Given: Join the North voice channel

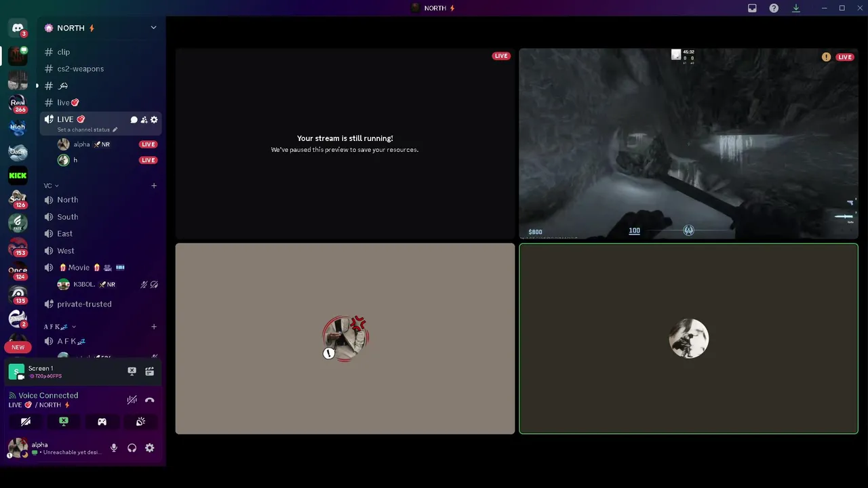Looking at the screenshot, I should [100, 200].
